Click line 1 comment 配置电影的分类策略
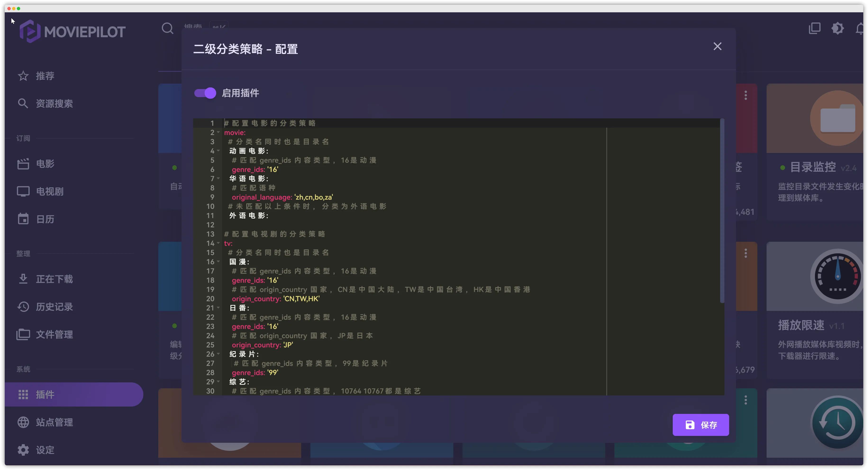 [x=270, y=123]
